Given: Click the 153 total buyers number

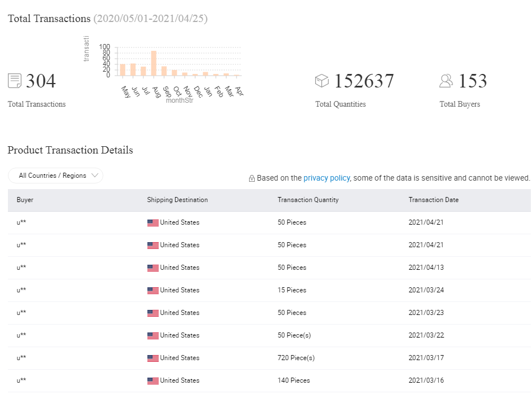Looking at the screenshot, I should tap(472, 81).
